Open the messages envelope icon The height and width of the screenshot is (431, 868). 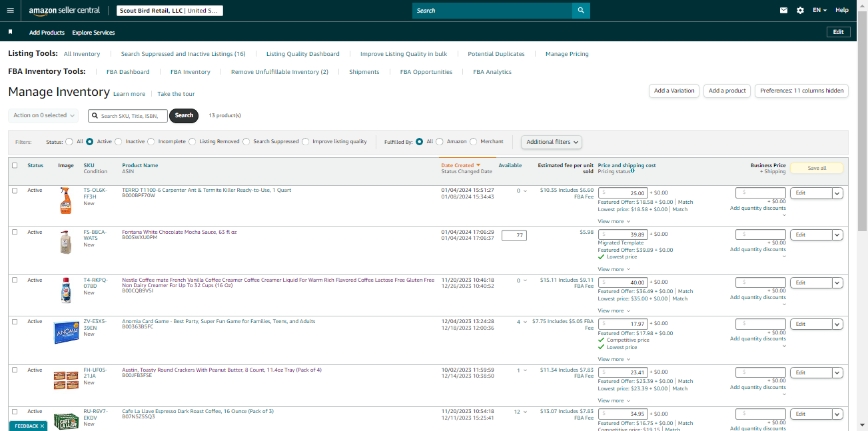(784, 10)
